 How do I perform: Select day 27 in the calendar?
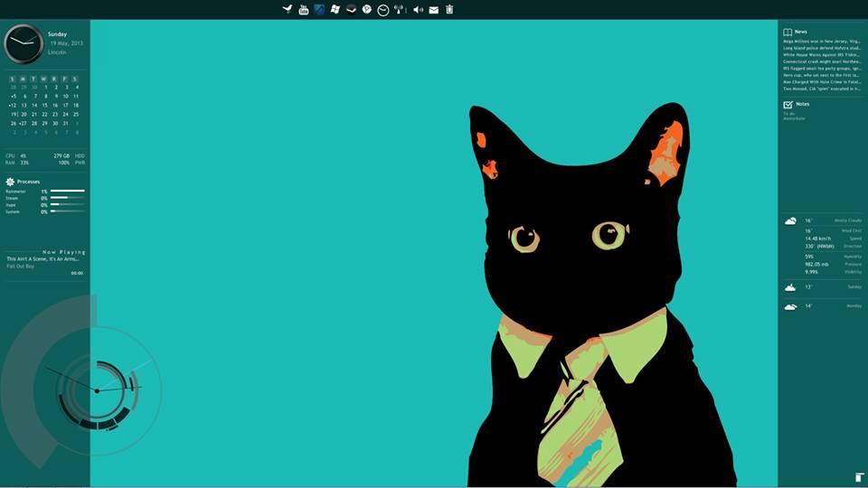pos(23,124)
